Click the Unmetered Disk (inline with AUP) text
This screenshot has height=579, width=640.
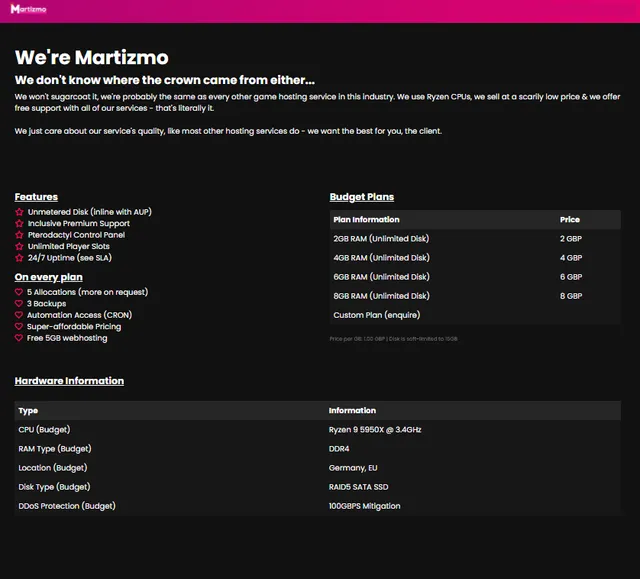(89, 212)
